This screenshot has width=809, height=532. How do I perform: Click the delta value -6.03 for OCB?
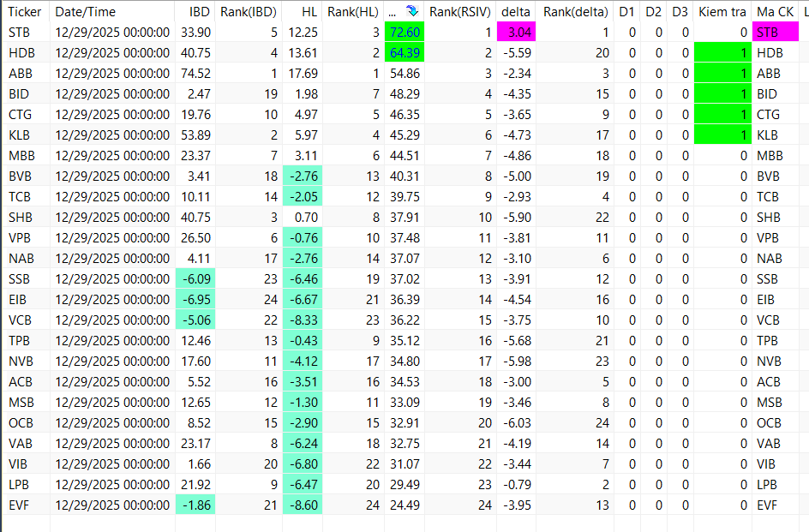coord(516,423)
